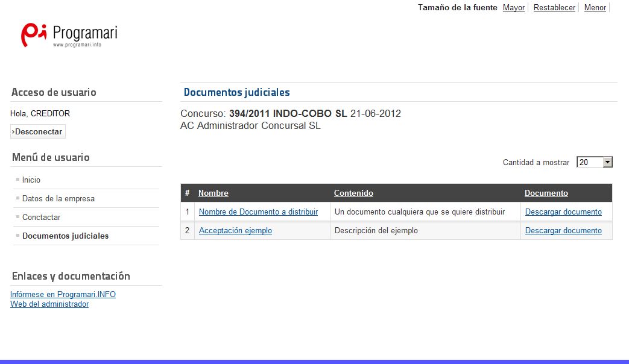Click the bullet icon next to Documentos judiciales
Image resolution: width=629 pixels, height=364 pixels.
click(17, 236)
